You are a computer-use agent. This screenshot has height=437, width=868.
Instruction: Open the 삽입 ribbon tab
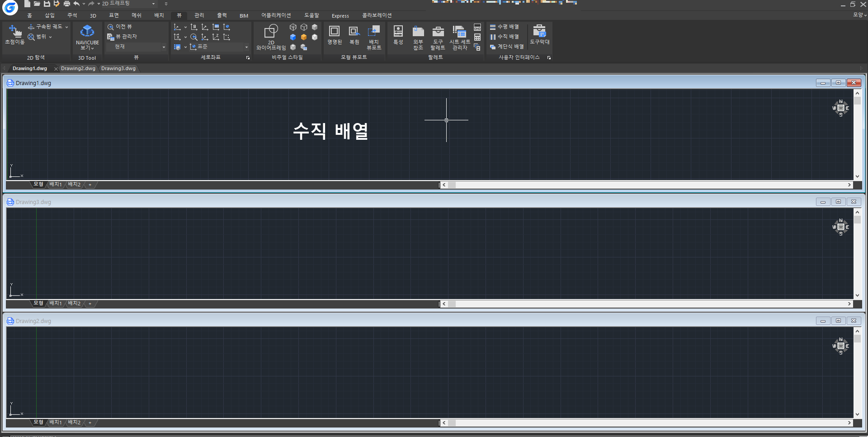pyautogui.click(x=50, y=15)
